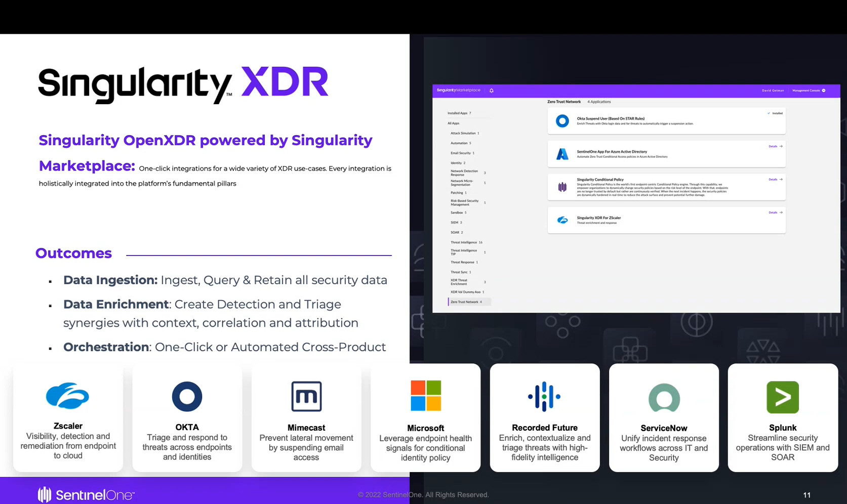Screen dimensions: 847x504
Task: Open XDR Threat Enrichment category
Action: [x=468, y=282]
